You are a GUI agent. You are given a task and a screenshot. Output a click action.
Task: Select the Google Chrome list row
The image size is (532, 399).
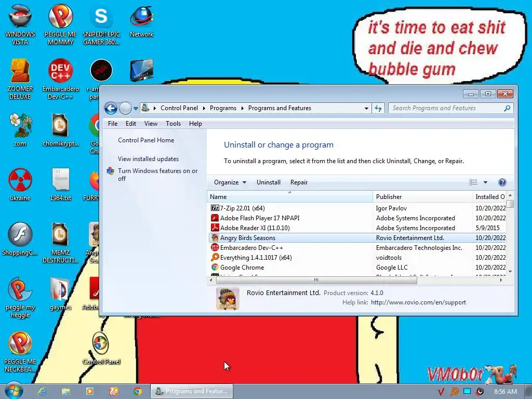coord(357,268)
